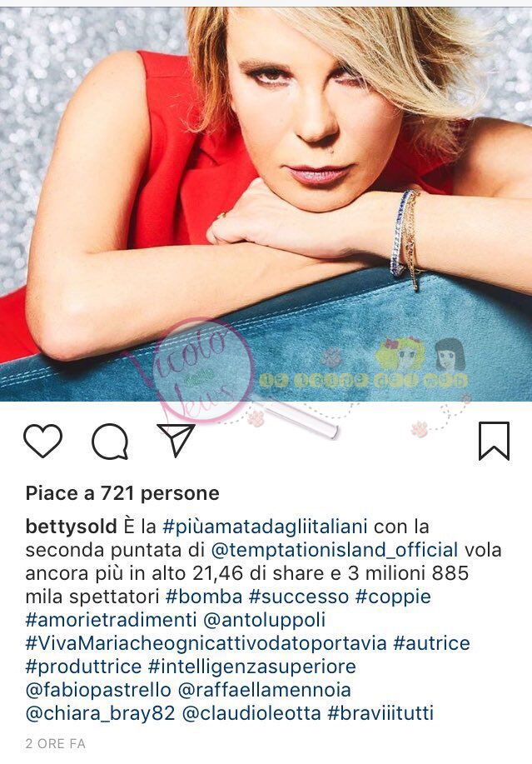Open hashtag #VivaMariacheognicattivodatoportavia

206,643
